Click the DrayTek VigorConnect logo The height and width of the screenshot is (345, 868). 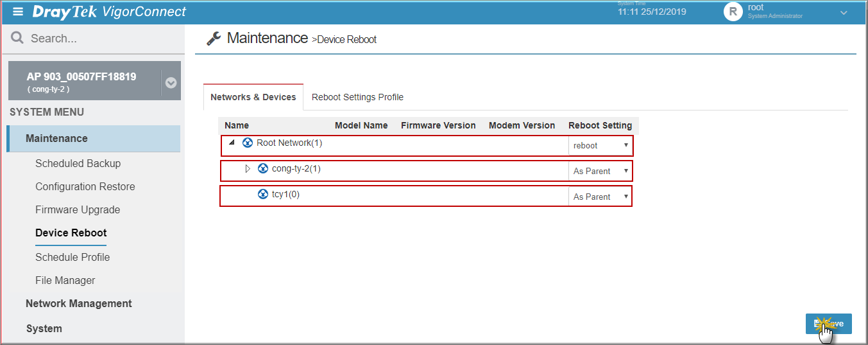tap(109, 12)
